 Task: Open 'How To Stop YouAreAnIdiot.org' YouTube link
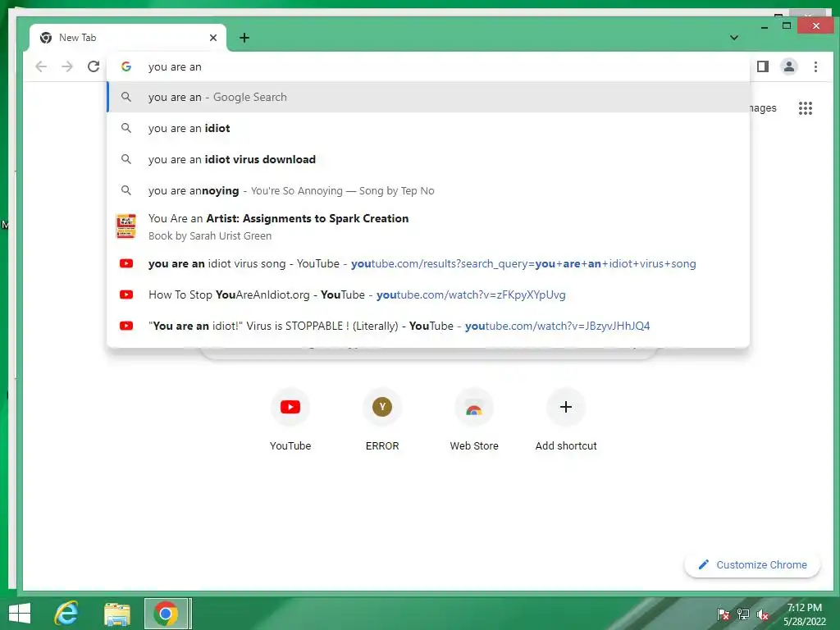428,294
